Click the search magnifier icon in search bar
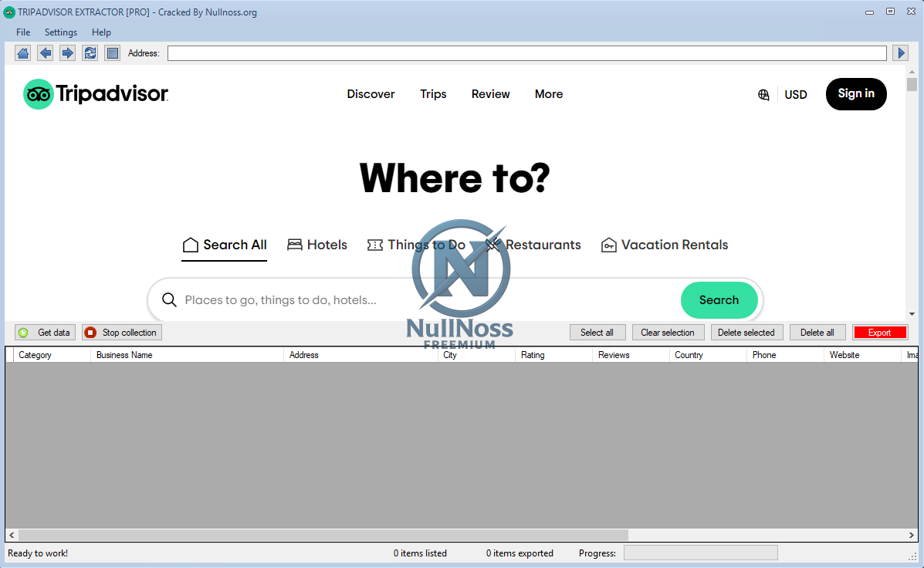 [169, 299]
